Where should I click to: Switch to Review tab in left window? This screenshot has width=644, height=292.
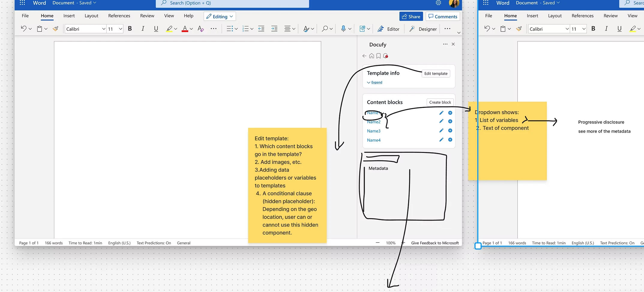pos(147,16)
